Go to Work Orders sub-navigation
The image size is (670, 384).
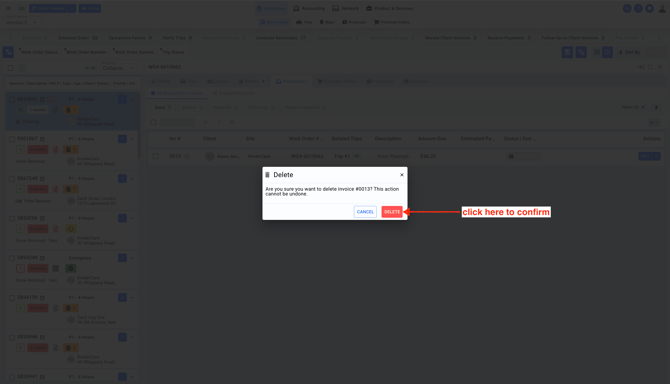coord(274,22)
